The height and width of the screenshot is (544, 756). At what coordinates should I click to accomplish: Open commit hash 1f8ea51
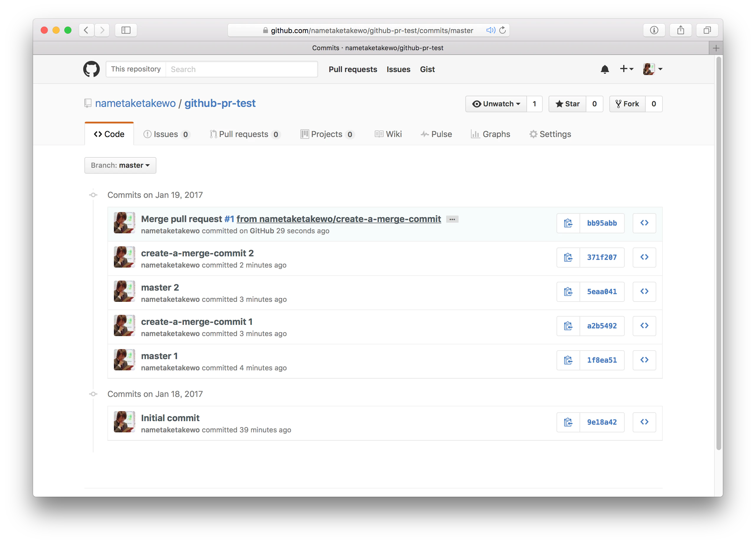pos(602,360)
